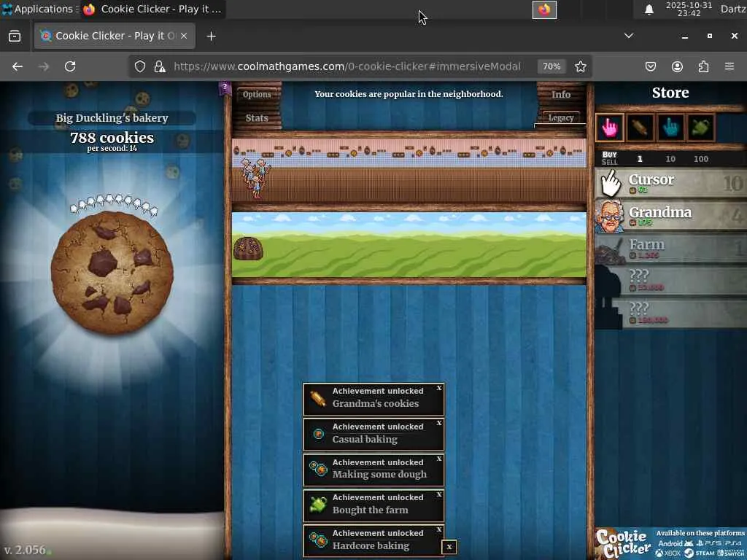Open the Applications menu
This screenshot has width=747, height=560.
[x=39, y=9]
